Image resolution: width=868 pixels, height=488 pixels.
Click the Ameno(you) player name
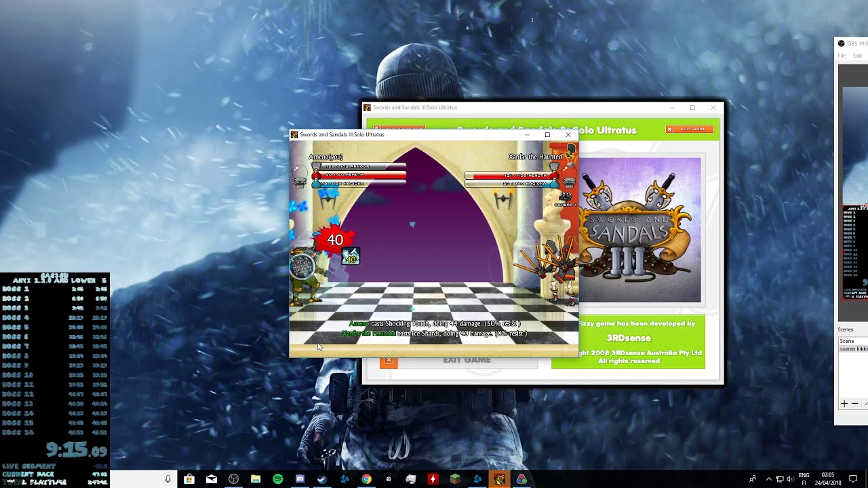(x=325, y=157)
